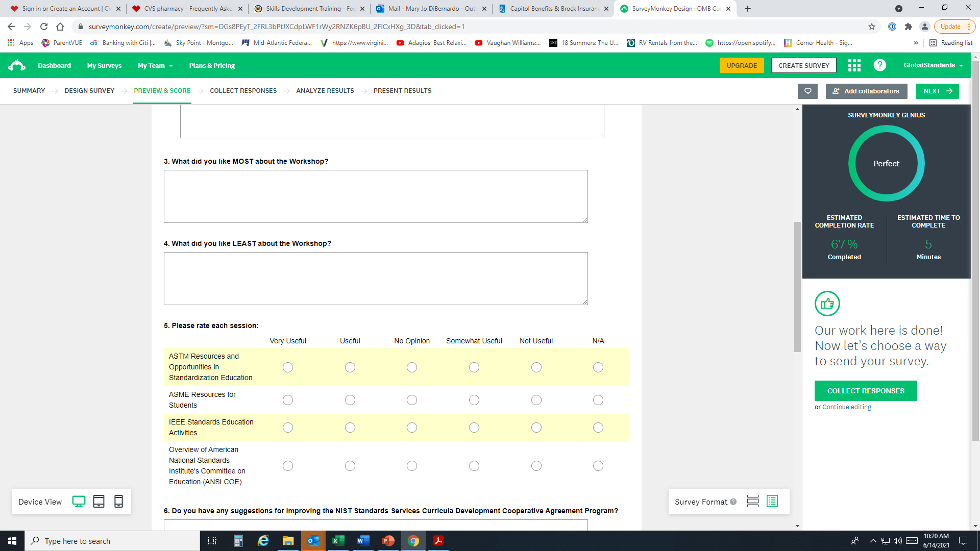This screenshot has width=980, height=551.
Task: Click the help question mark icon
Action: coord(879,65)
